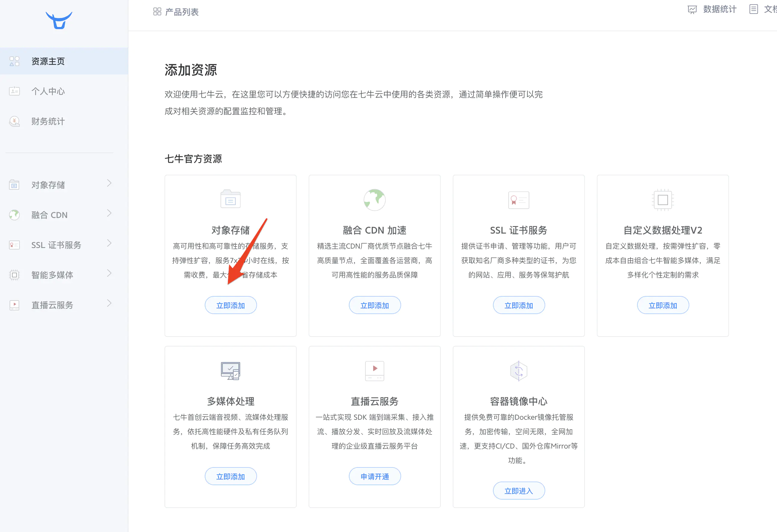Click the 自定义数据处理V2 chip icon
The height and width of the screenshot is (532, 777).
[x=663, y=200]
